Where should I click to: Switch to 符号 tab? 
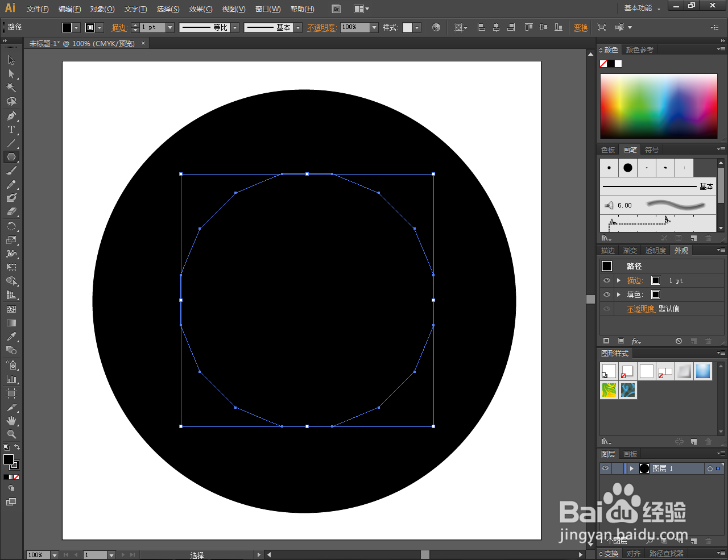pyautogui.click(x=652, y=150)
